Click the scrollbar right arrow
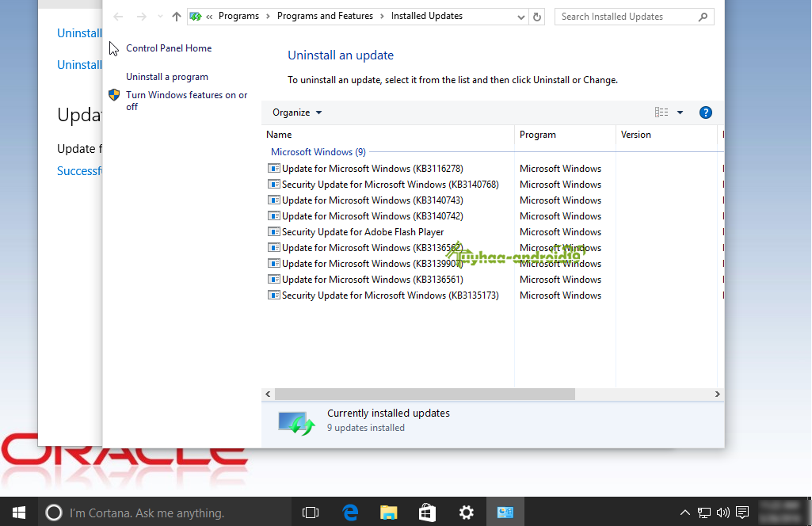Screen dimensions: 812x526 (x=717, y=394)
